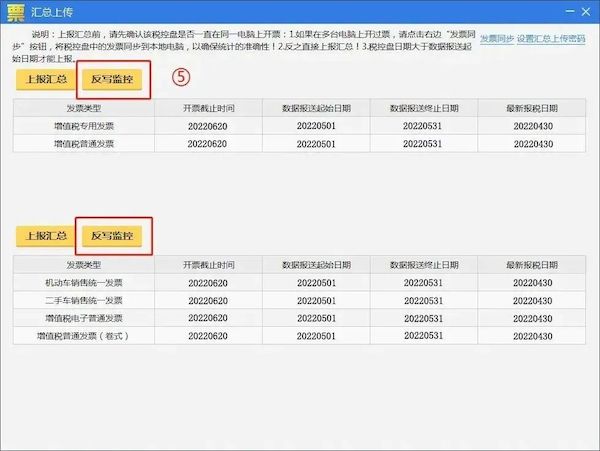This screenshot has height=451, width=600.
Task: Open the 设置汇总上传密码 link
Action: (x=551, y=39)
